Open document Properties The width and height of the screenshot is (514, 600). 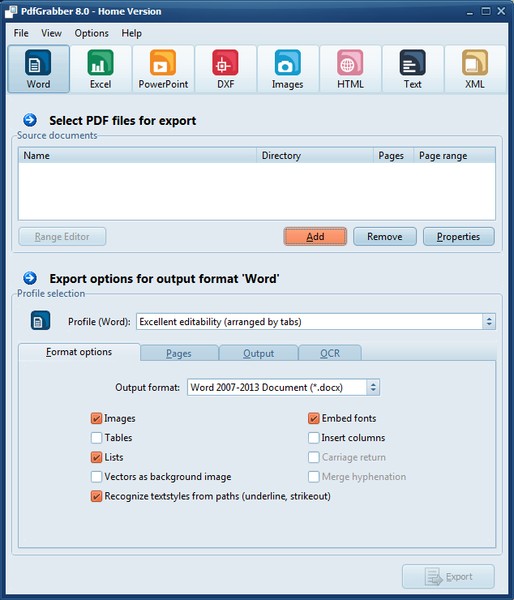459,236
